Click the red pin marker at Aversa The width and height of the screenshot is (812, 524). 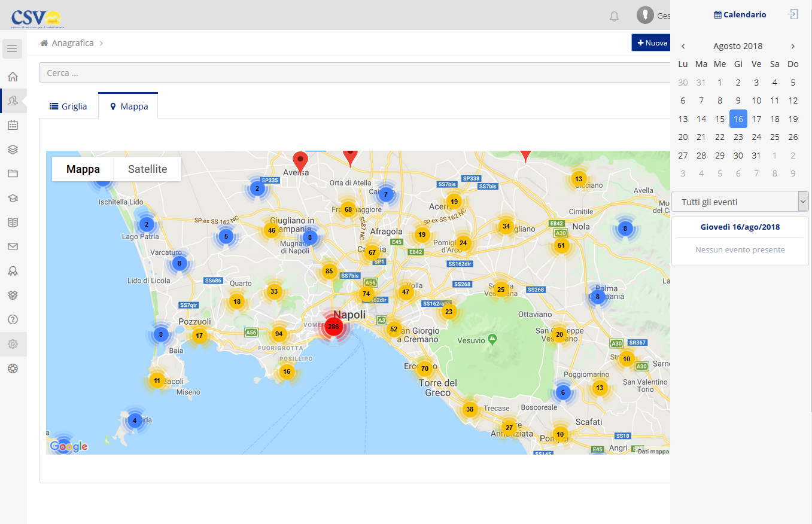point(300,162)
